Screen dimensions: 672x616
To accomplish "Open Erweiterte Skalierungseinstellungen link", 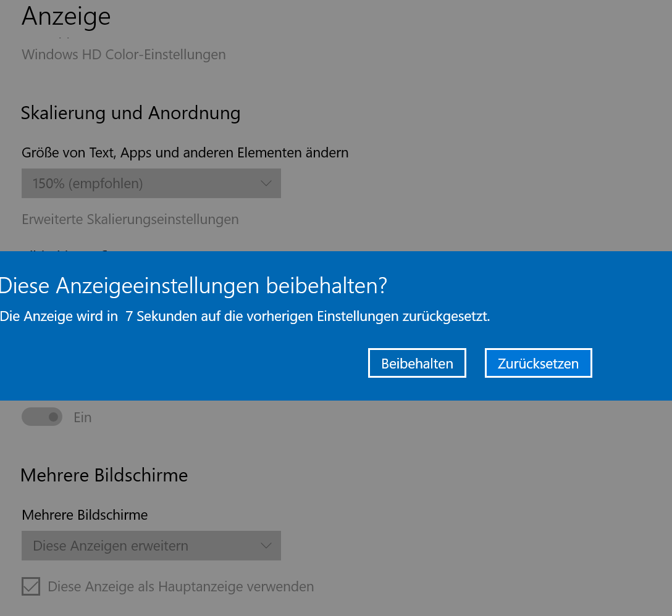I will coord(130,219).
